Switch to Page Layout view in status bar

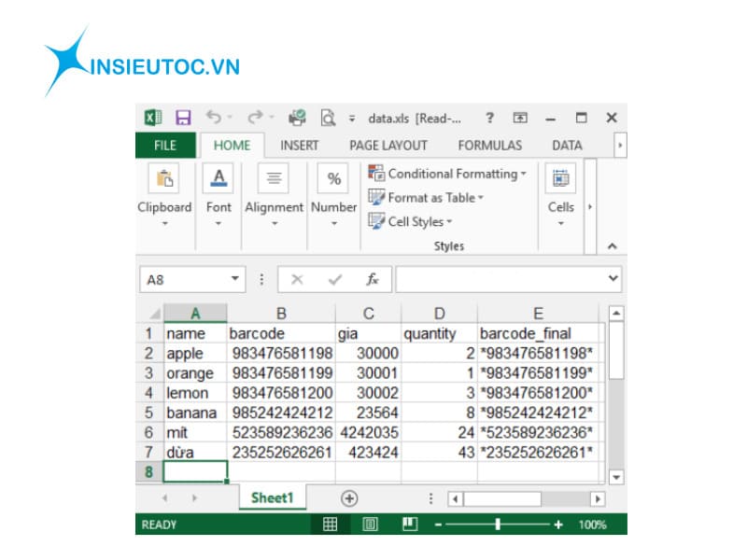370,525
